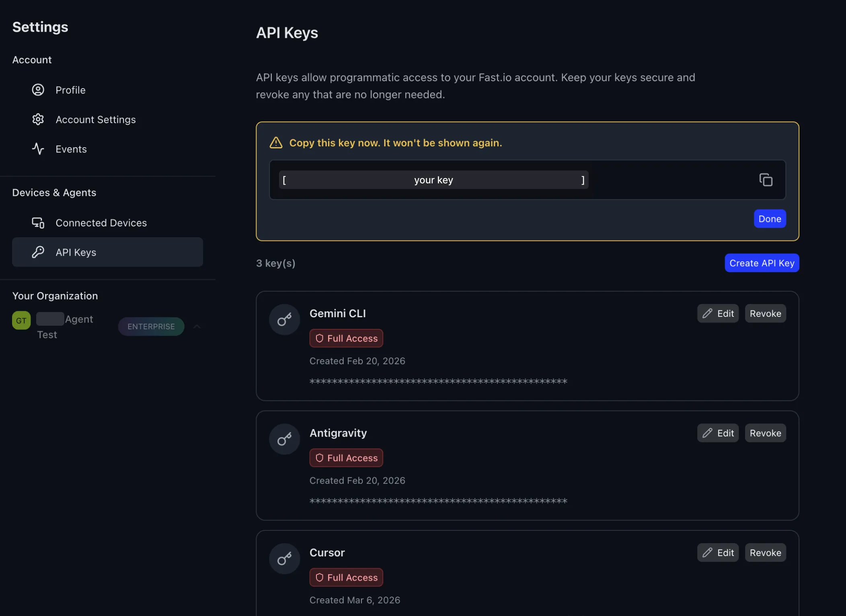Select the bracketed API key field
The width and height of the screenshot is (846, 616).
pyautogui.click(x=433, y=180)
